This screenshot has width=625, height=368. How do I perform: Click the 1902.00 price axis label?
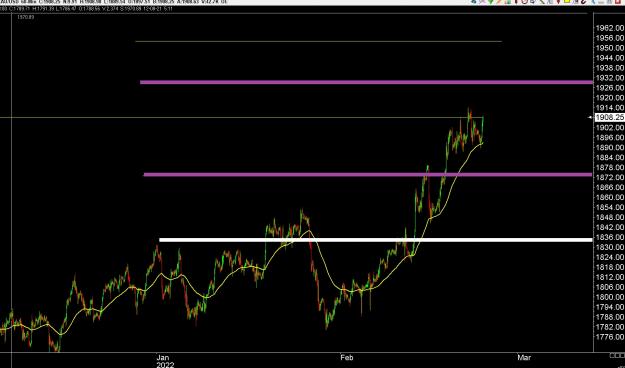(610, 128)
